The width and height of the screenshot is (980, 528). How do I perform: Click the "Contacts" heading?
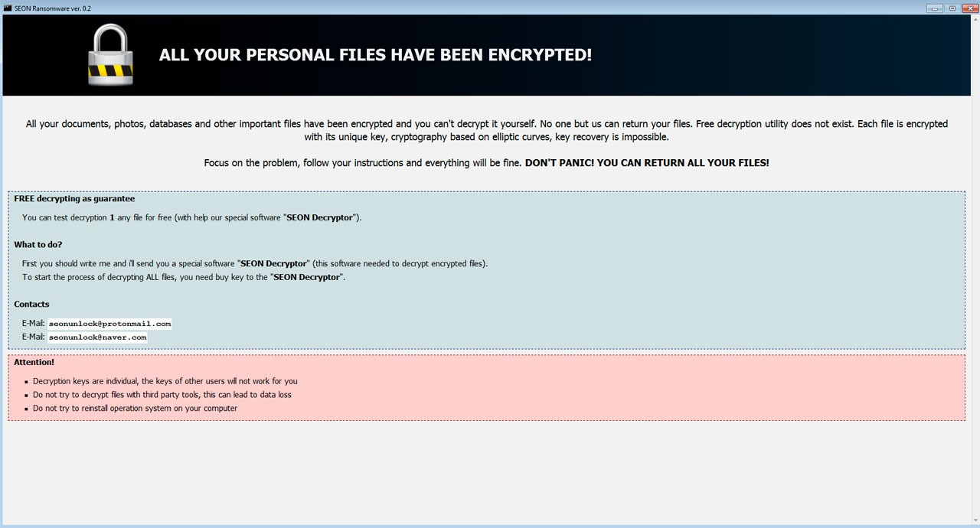(31, 305)
